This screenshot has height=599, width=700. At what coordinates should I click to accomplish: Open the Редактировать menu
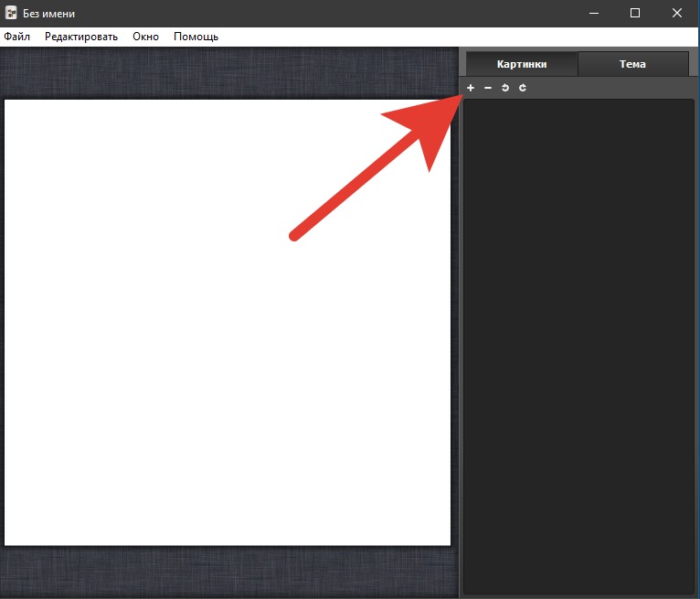click(81, 37)
